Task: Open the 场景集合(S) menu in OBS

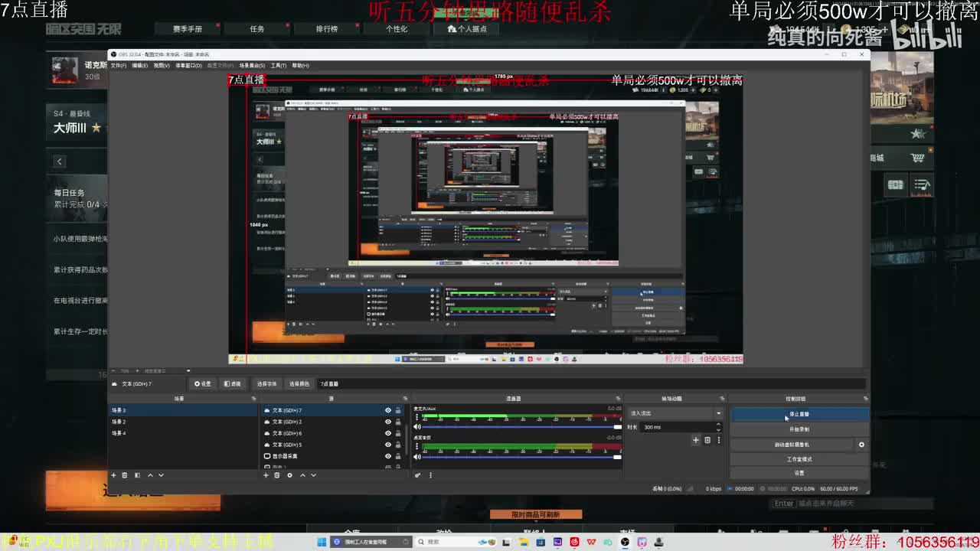Action: tap(253, 66)
